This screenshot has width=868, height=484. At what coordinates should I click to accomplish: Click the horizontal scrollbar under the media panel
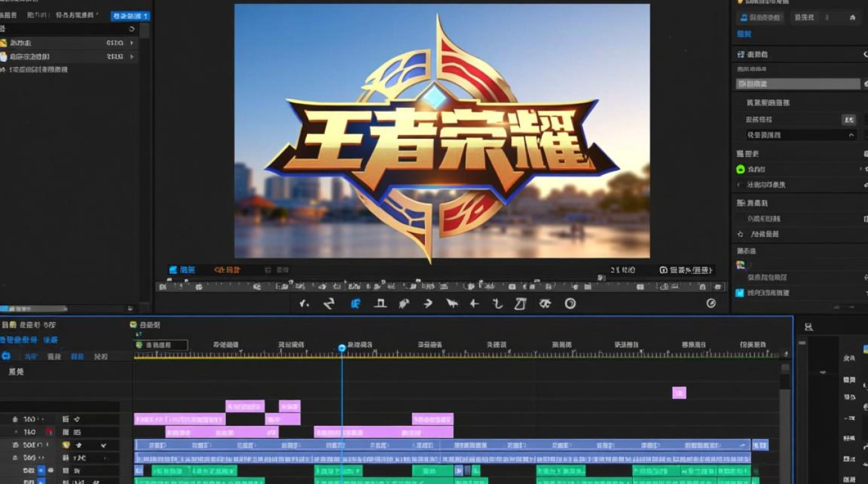34,309
